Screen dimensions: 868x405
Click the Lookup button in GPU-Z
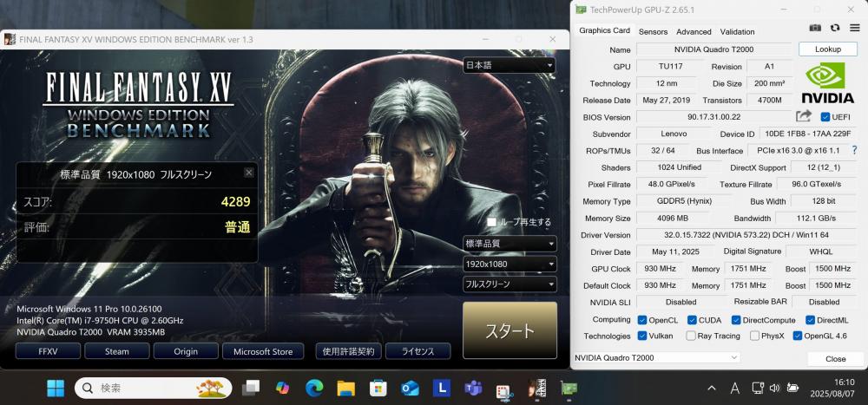point(827,49)
